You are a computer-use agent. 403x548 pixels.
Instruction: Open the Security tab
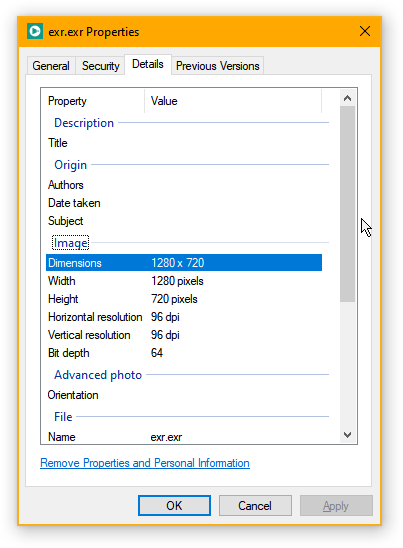pos(100,66)
